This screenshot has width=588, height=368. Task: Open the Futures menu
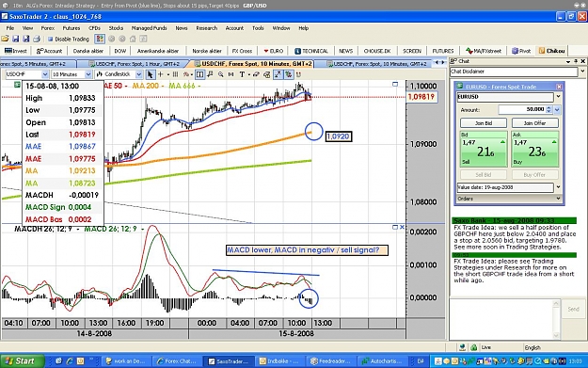(72, 28)
